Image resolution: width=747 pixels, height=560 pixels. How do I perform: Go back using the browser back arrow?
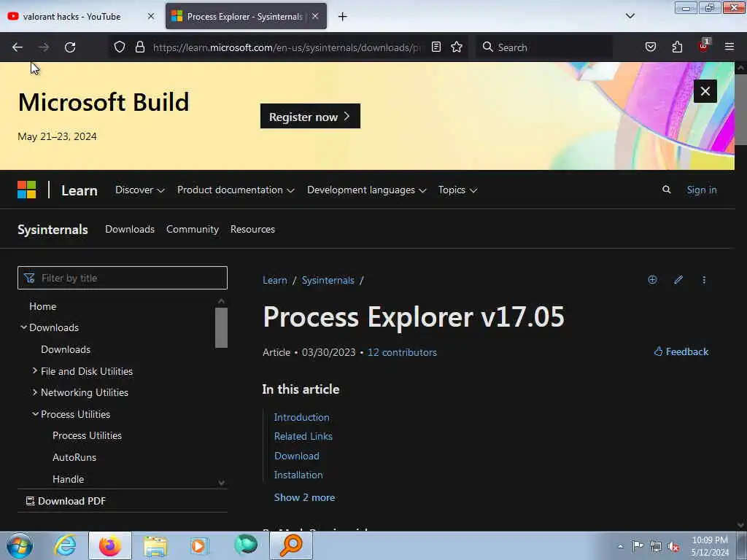(x=18, y=47)
